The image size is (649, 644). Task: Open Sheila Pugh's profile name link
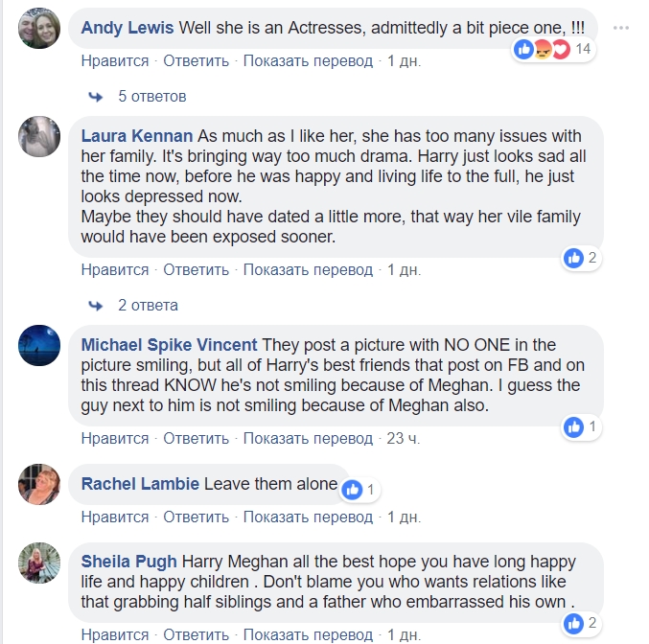pyautogui.click(x=129, y=561)
